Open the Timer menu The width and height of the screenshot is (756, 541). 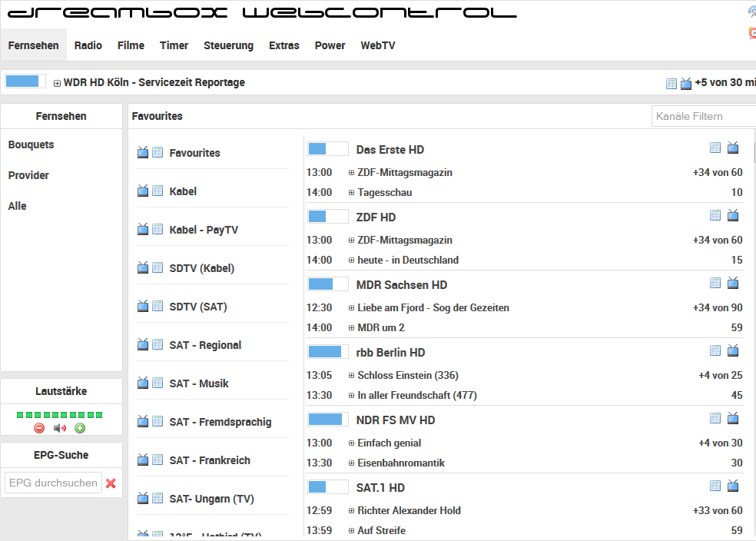pyautogui.click(x=174, y=45)
